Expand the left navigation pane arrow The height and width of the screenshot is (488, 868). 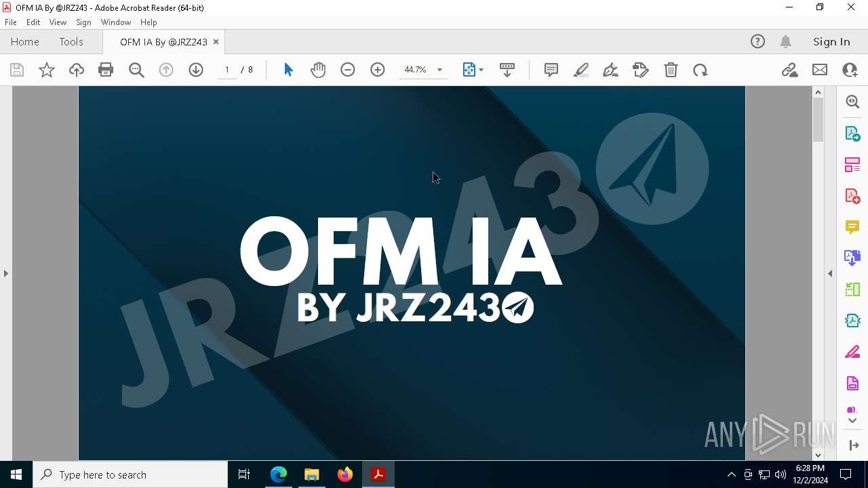click(6, 273)
